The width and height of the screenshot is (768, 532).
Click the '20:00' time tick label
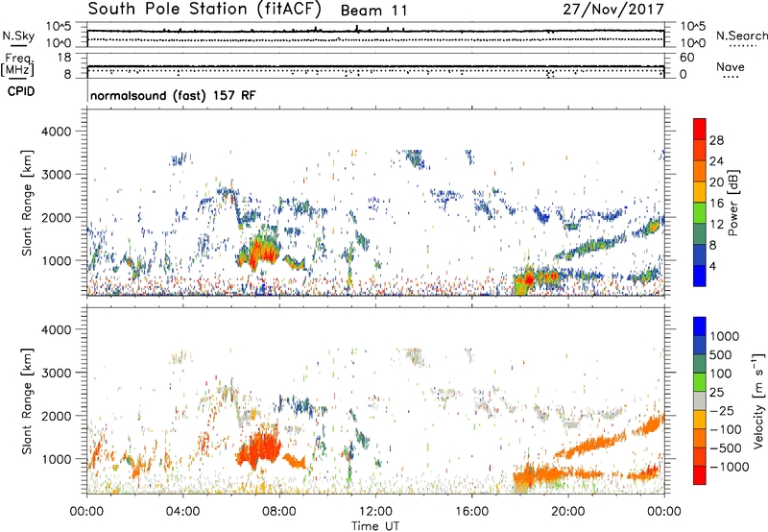[x=567, y=512]
